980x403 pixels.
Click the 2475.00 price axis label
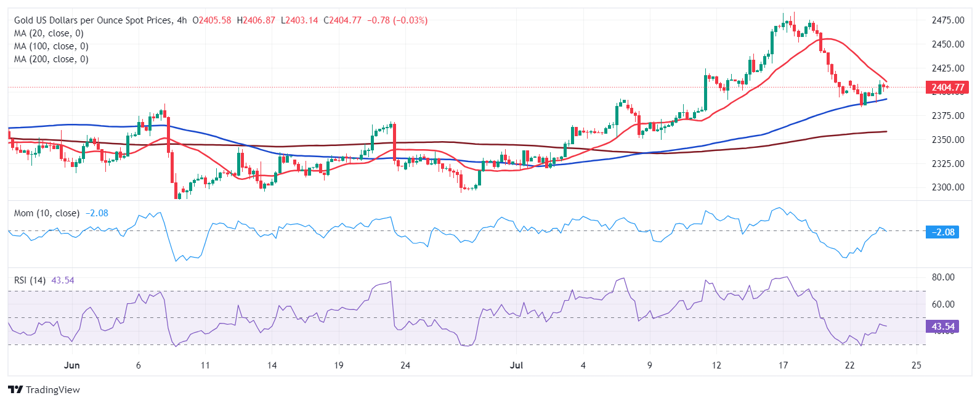(947, 20)
